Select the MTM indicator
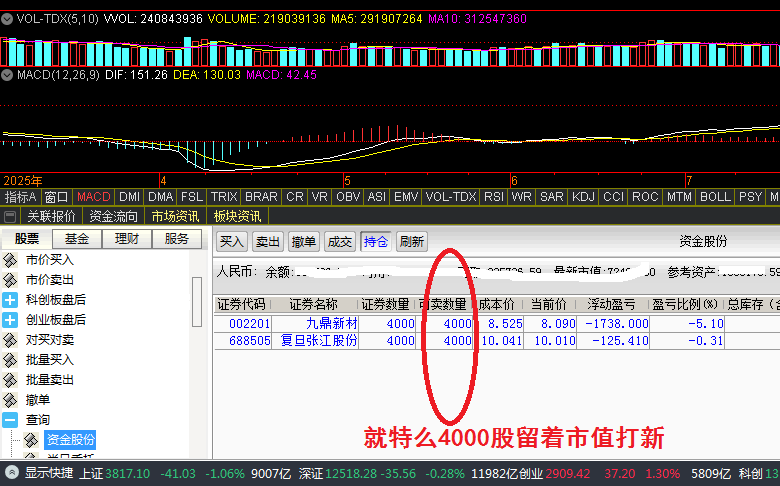The height and width of the screenshot is (486, 780). pyautogui.click(x=679, y=197)
